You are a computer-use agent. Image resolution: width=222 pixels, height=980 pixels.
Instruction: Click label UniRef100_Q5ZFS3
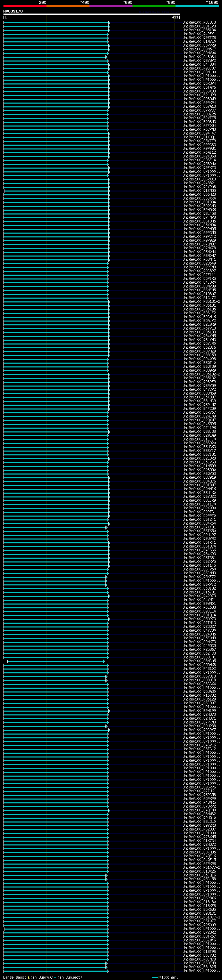click(x=199, y=653)
